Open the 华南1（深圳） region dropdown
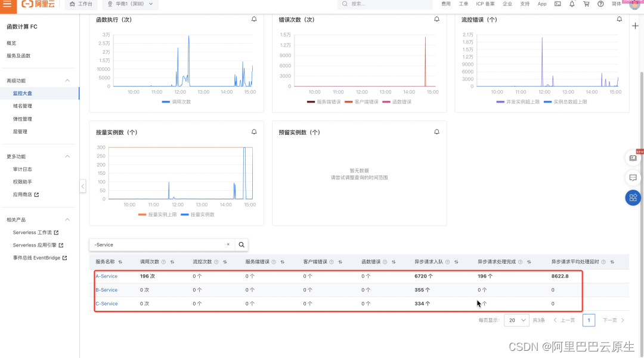The height and width of the screenshot is (358, 644). click(130, 4)
